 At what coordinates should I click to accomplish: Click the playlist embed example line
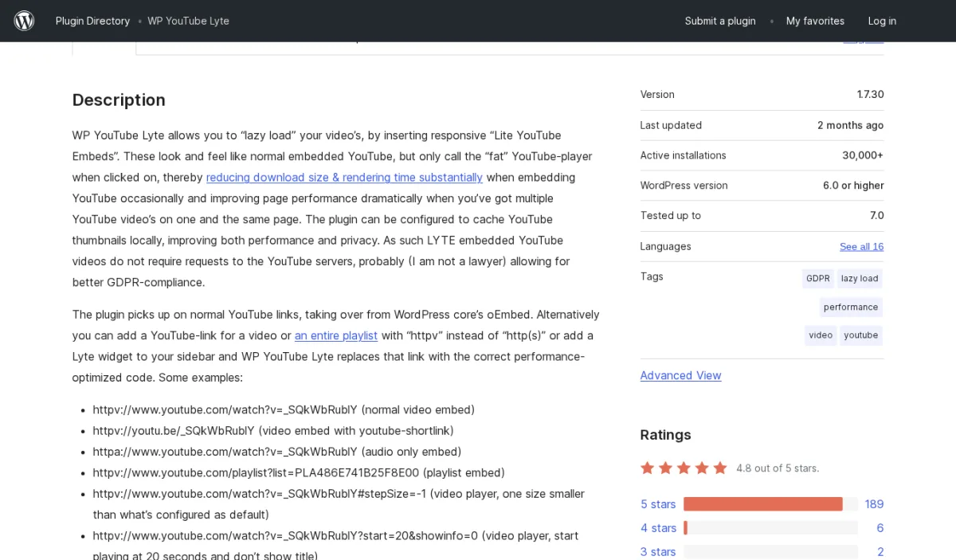point(299,472)
